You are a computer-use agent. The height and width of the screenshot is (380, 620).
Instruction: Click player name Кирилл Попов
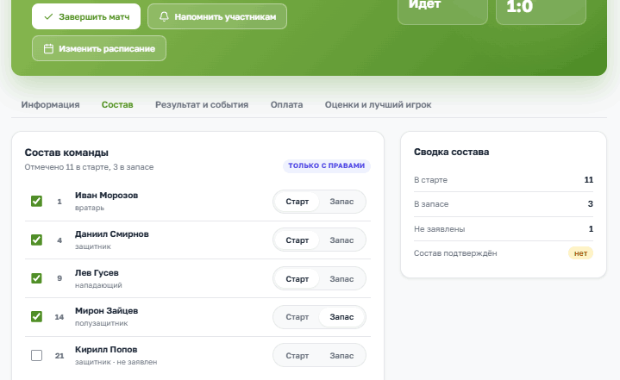point(106,350)
